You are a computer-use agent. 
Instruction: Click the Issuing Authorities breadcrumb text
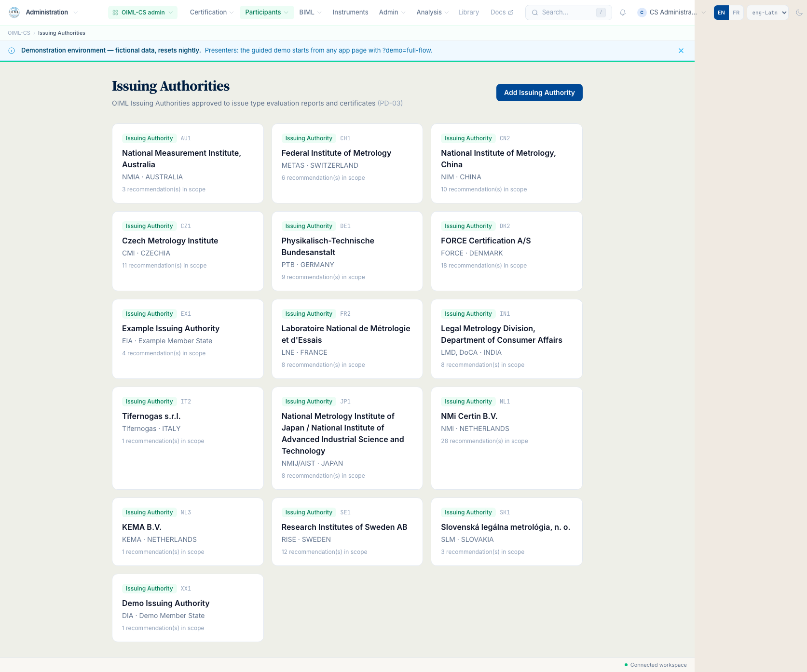(62, 33)
